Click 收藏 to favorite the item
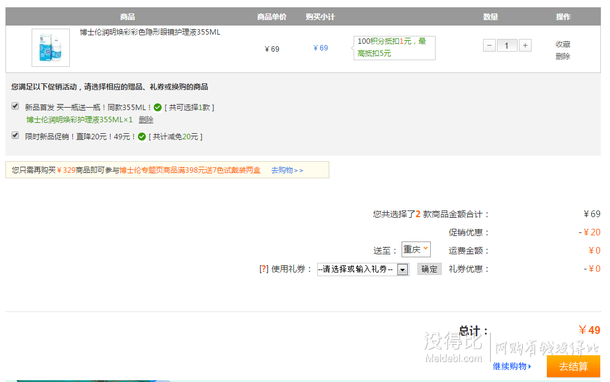 [x=563, y=44]
